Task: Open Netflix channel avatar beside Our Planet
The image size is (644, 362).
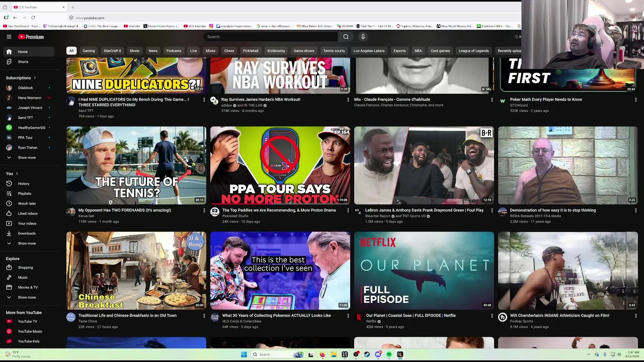Action: pyautogui.click(x=359, y=317)
